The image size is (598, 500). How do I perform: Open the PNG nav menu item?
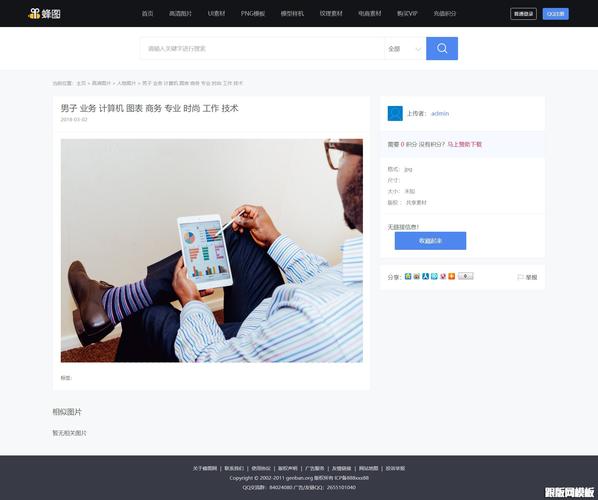coord(253,13)
